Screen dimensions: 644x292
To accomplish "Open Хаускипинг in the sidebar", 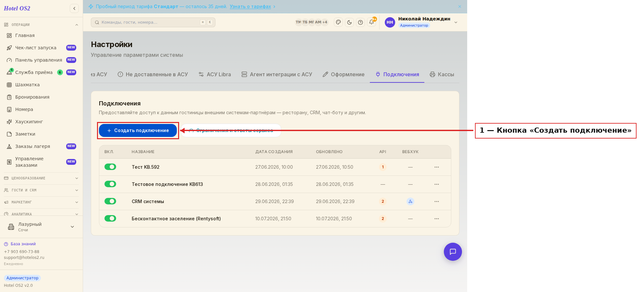I will [41, 122].
